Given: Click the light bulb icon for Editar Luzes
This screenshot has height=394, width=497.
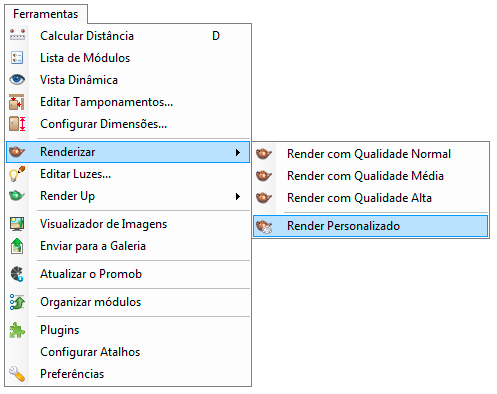Looking at the screenshot, I should click(x=17, y=174).
